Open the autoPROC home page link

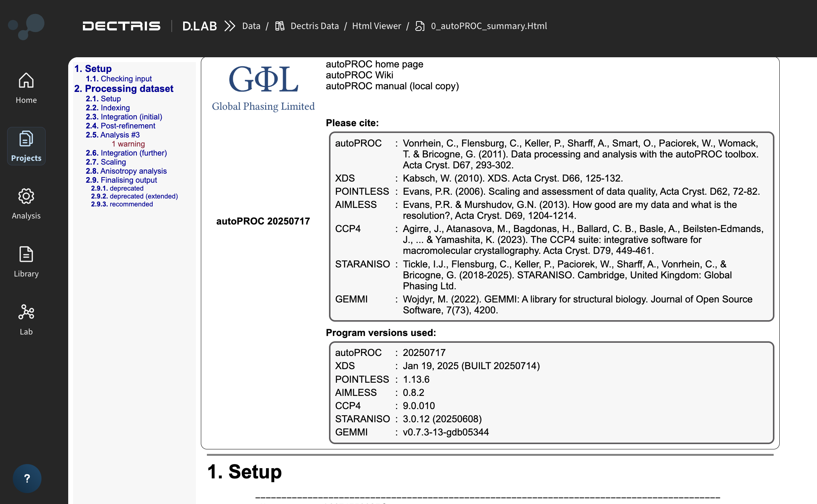click(x=375, y=64)
